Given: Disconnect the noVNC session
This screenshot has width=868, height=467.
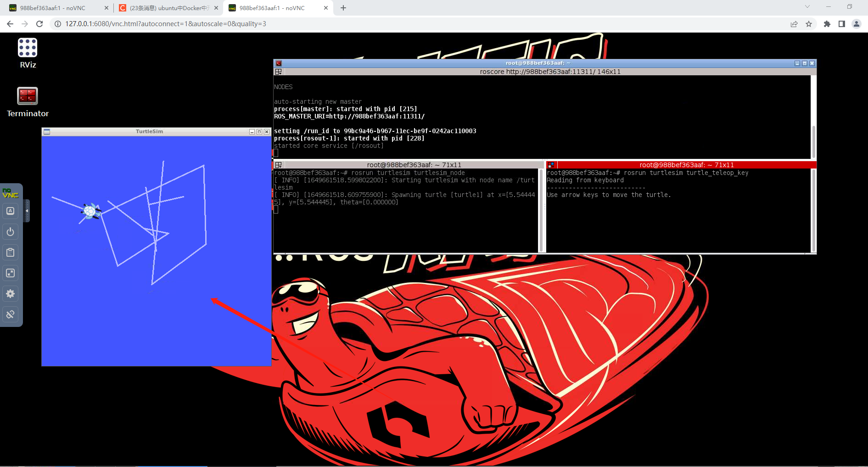Looking at the screenshot, I should [10, 315].
